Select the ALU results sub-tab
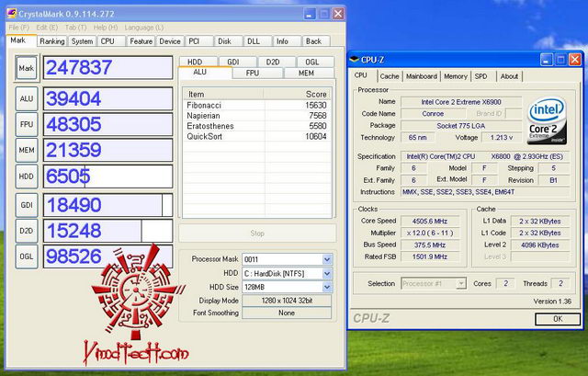The width and height of the screenshot is (588, 376). pos(204,72)
